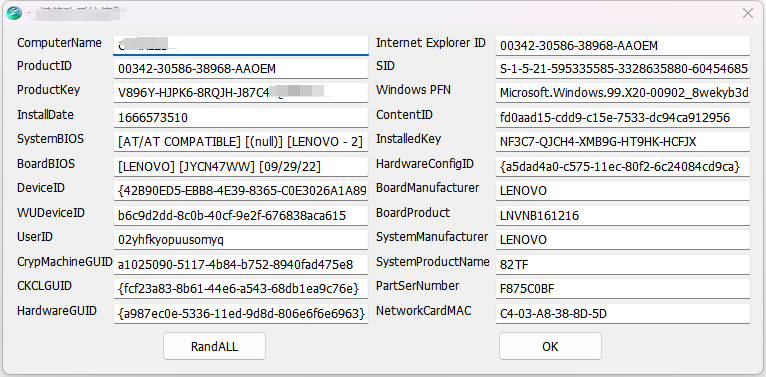This screenshot has height=377, width=766.
Task: Edit the BoardProduct field LNVNB161216
Action: (622, 215)
